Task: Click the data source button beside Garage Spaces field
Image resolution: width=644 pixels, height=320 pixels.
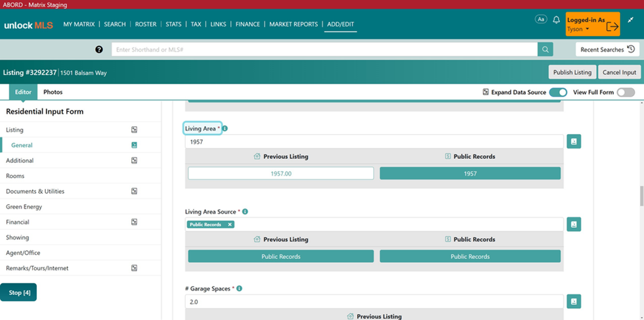Action: click(574, 302)
